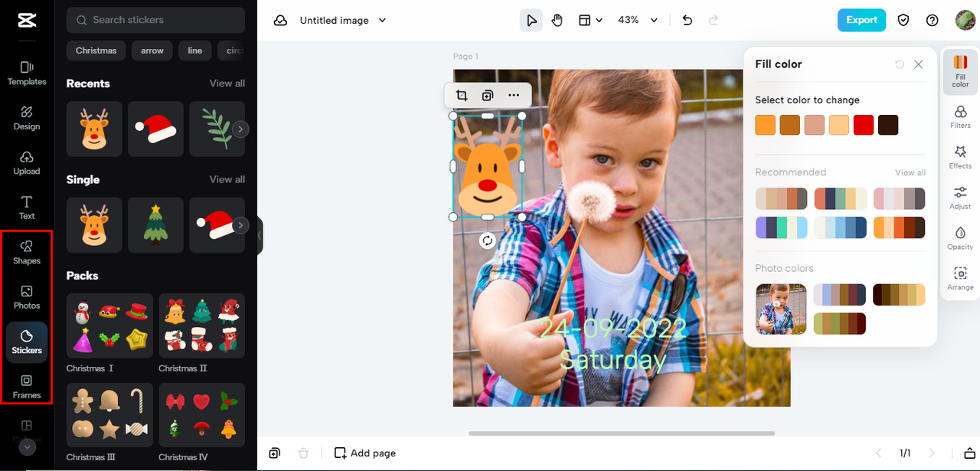This screenshot has width=980, height=471.
Task: View all Recommended color palettes
Action: click(910, 172)
